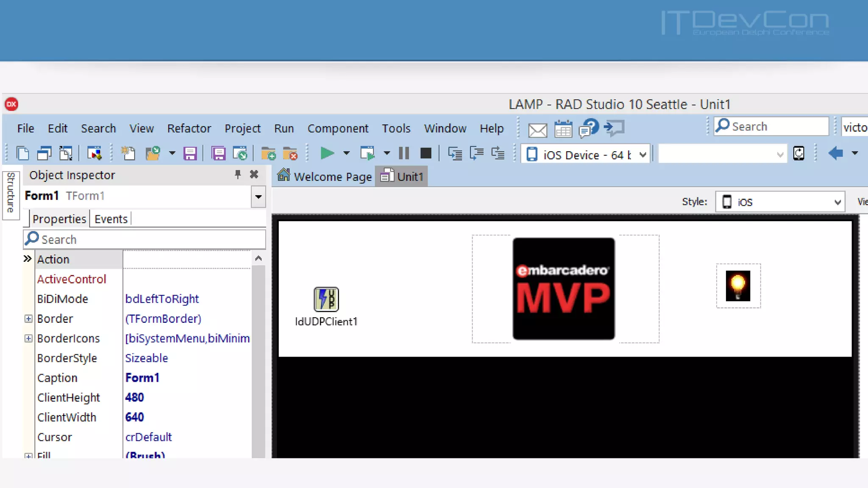Click the green Run button
This screenshot has width=868, height=488.
click(x=327, y=153)
